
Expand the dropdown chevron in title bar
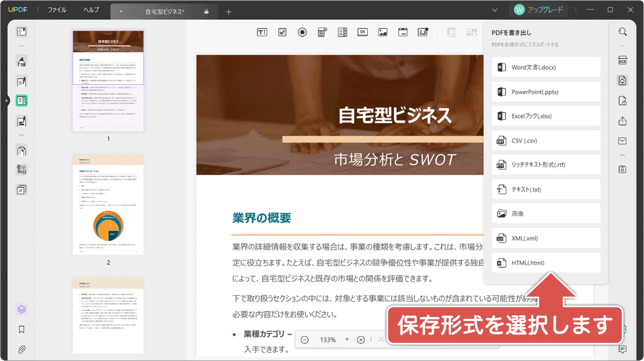[495, 10]
